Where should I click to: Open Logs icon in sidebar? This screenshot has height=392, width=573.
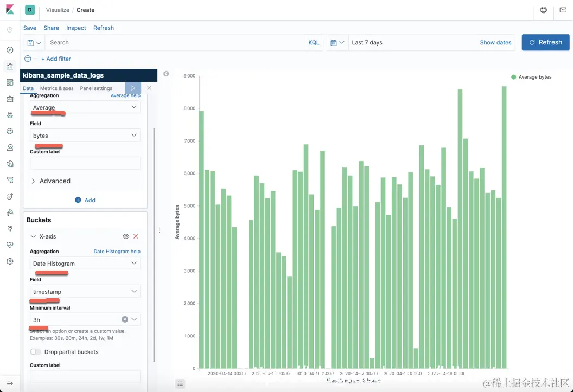point(10,164)
